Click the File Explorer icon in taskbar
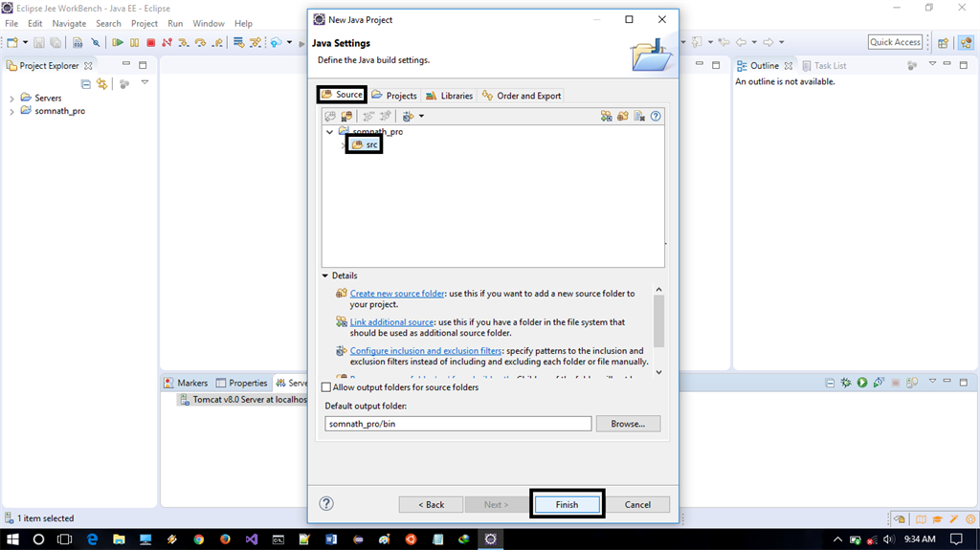The height and width of the screenshot is (550, 980). pos(119,539)
